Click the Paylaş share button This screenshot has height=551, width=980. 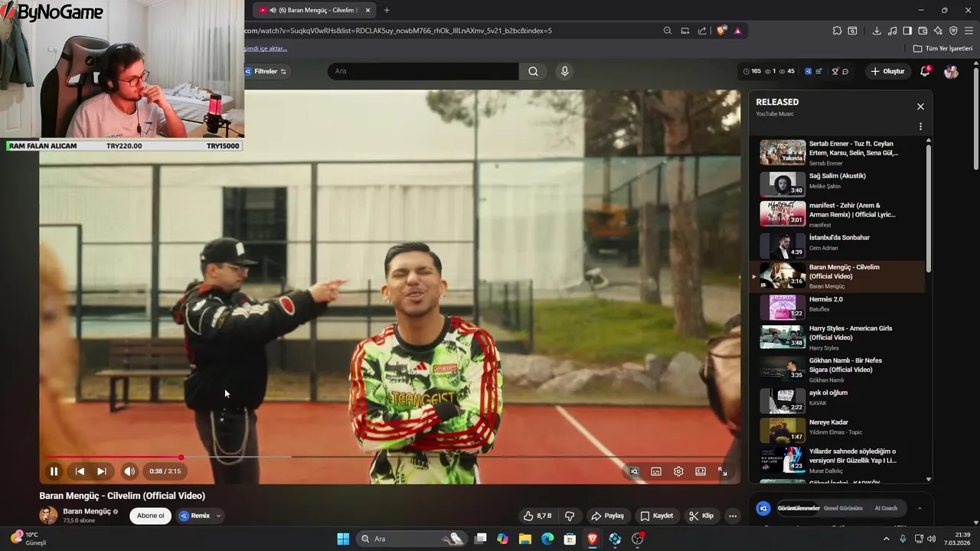608,516
